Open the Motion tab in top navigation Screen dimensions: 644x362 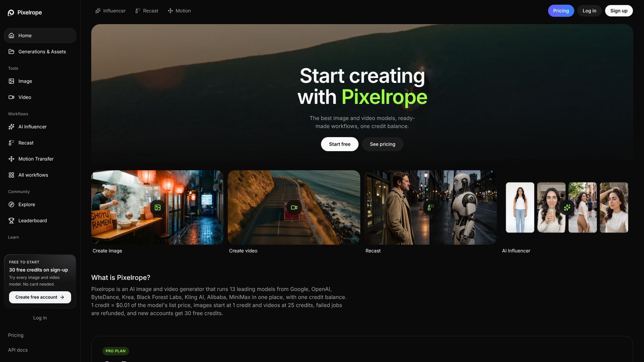(179, 11)
